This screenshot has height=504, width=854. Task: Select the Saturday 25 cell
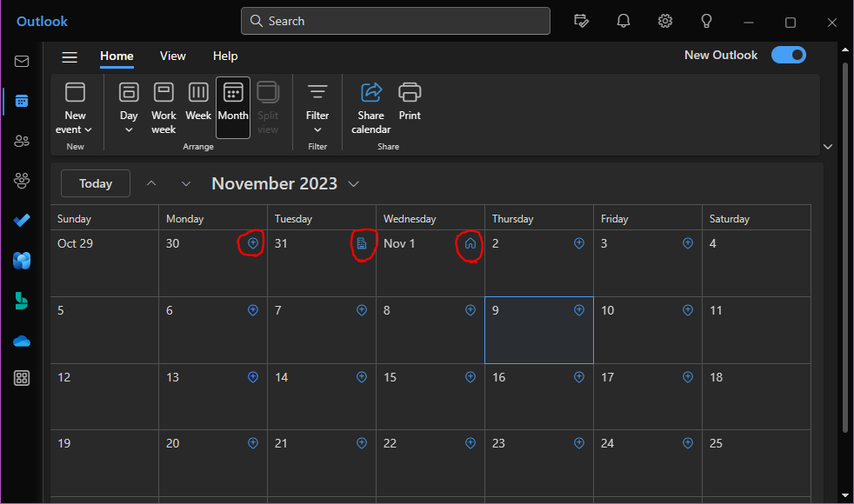pyautogui.click(x=756, y=463)
